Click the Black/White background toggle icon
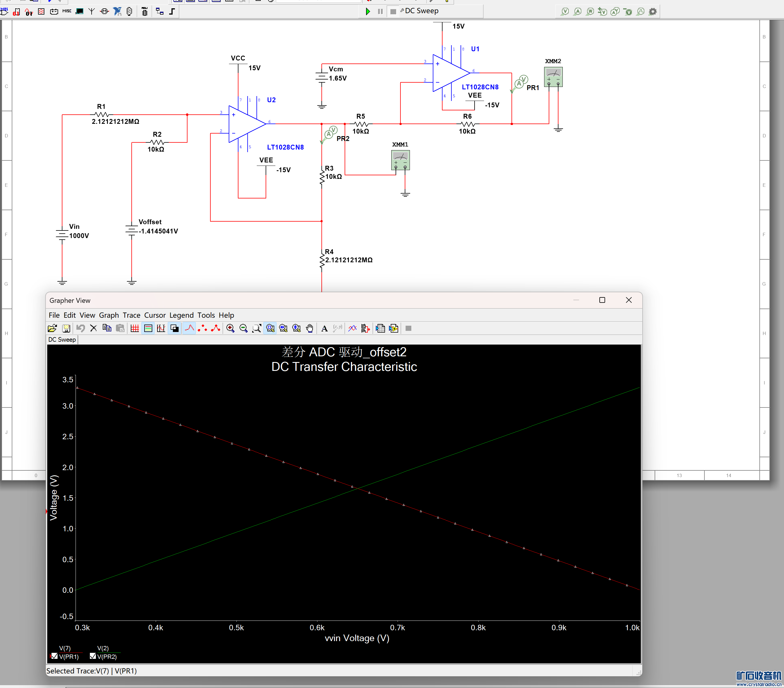This screenshot has height=688, width=784. [x=175, y=329]
